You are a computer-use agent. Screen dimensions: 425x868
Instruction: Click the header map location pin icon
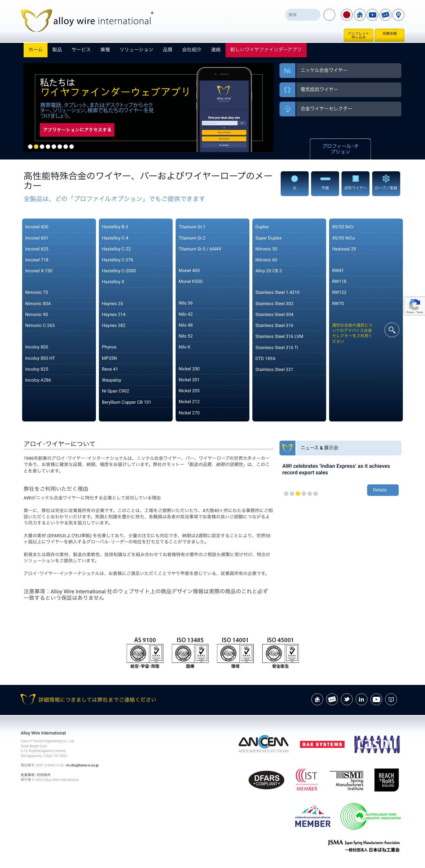coord(398,15)
